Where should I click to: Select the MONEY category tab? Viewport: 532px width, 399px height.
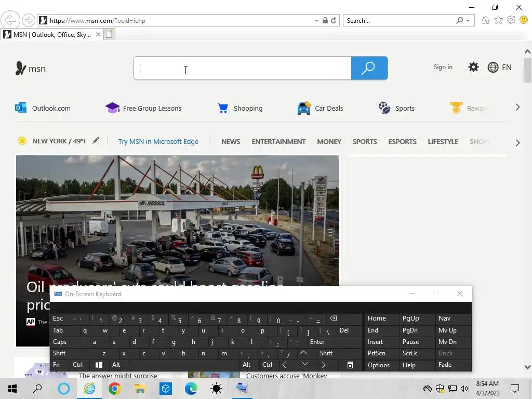[x=329, y=141]
